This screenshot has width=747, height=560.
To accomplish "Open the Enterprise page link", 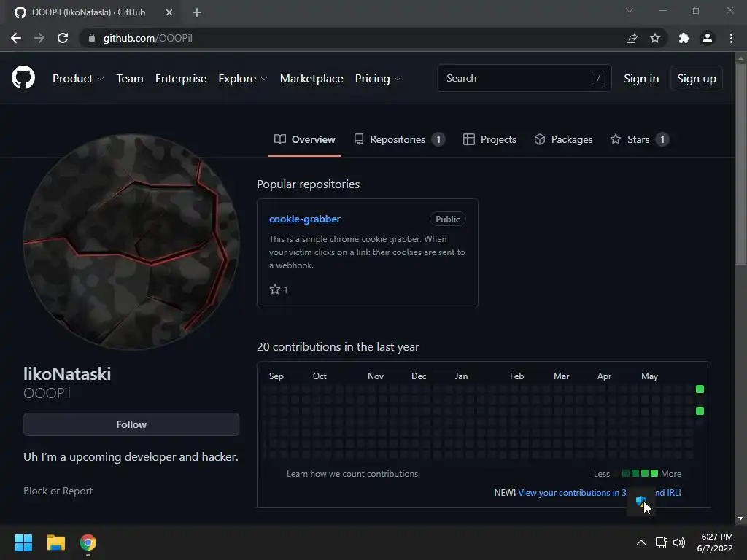I will (181, 79).
